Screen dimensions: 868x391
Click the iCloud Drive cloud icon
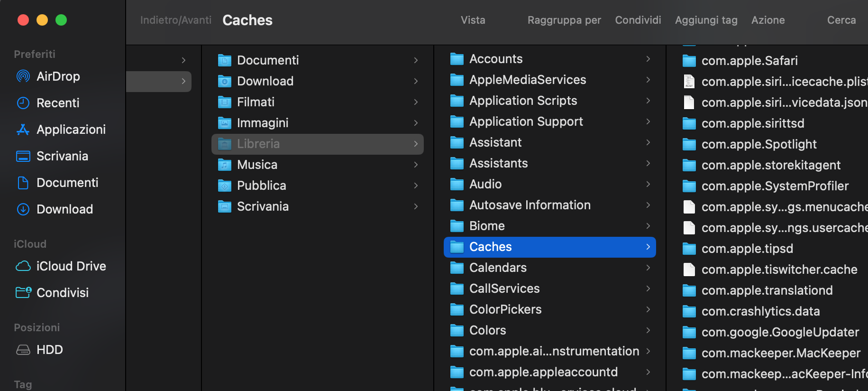coord(23,266)
